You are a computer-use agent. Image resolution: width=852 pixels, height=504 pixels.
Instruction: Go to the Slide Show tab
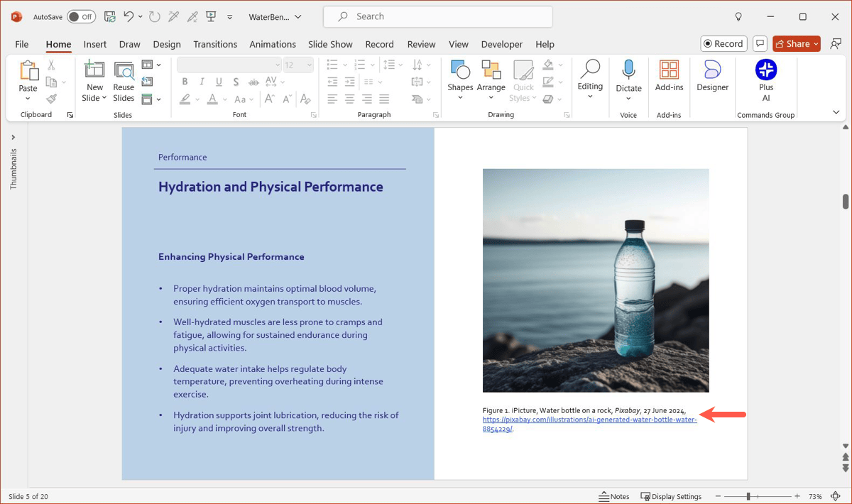330,44
